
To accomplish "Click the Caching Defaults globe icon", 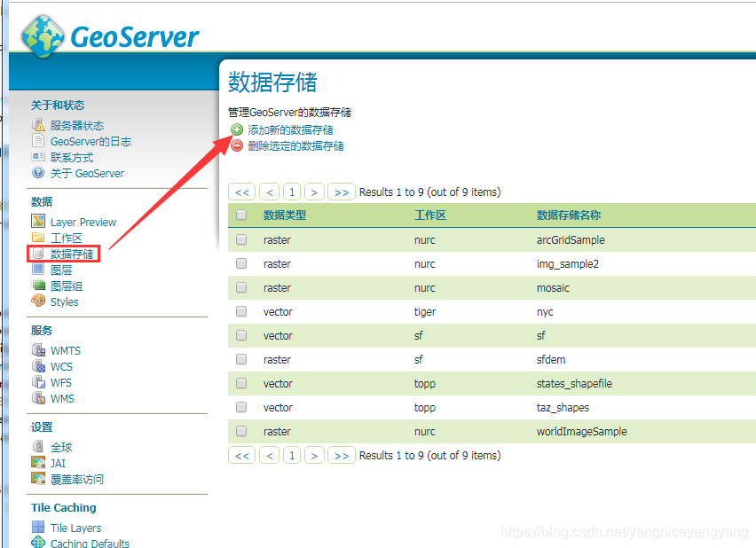I will coord(38,542).
